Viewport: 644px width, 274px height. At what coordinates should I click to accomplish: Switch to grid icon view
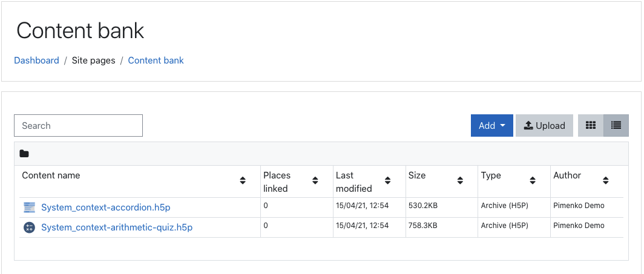(591, 126)
